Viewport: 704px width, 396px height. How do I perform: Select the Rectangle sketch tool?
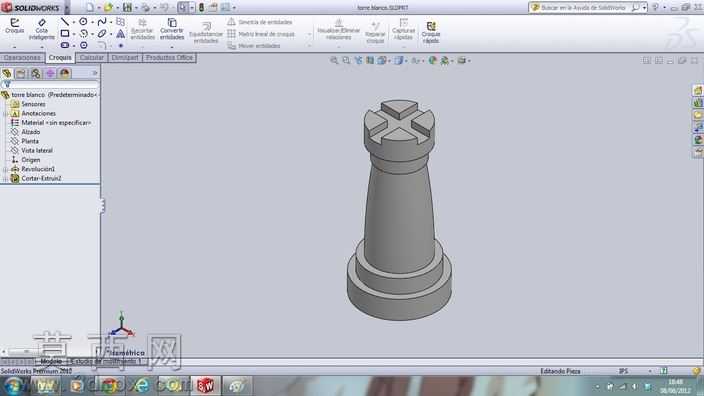(x=65, y=33)
